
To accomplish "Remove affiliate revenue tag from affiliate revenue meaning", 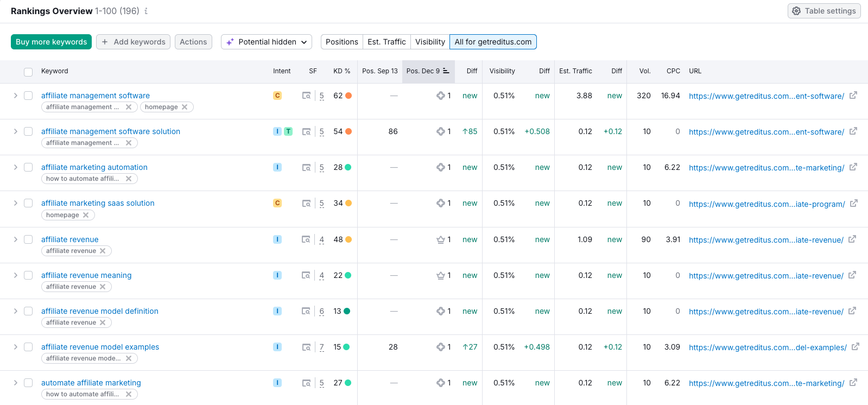I will point(103,287).
